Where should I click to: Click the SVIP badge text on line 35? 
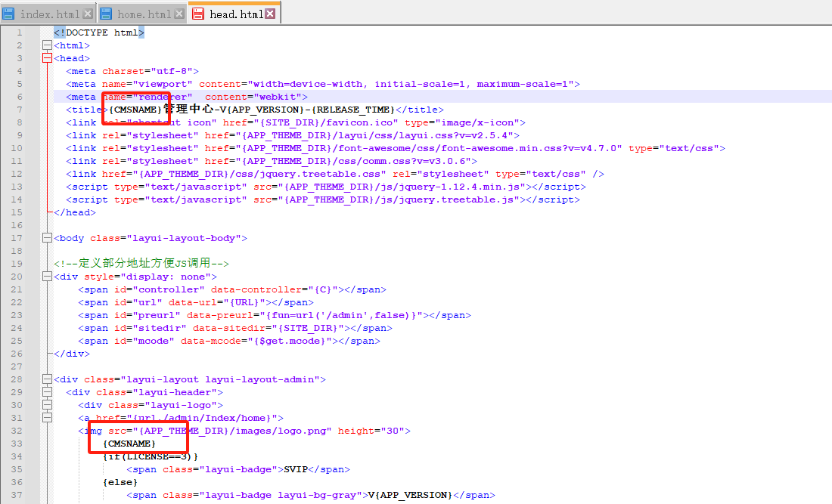[x=295, y=469]
